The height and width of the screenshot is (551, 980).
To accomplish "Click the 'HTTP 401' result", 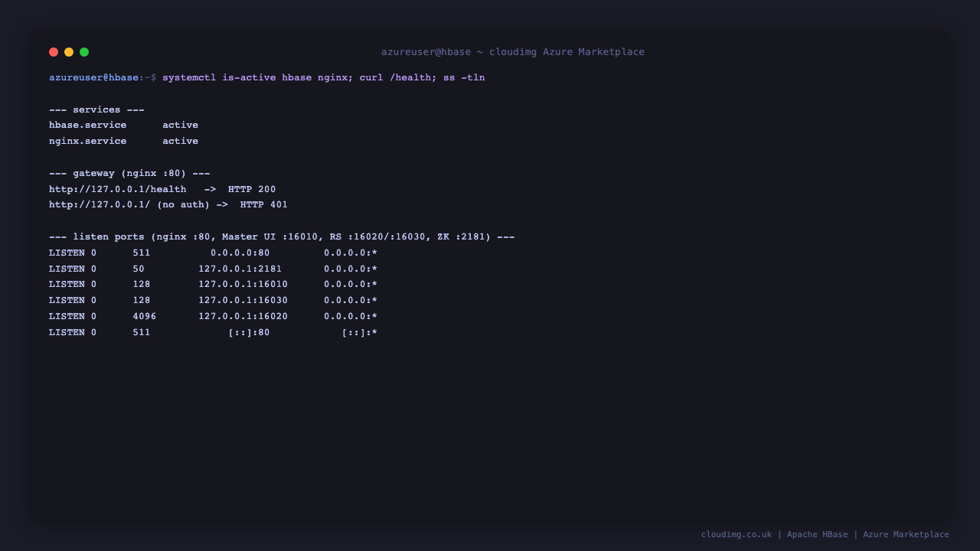I will point(264,205).
